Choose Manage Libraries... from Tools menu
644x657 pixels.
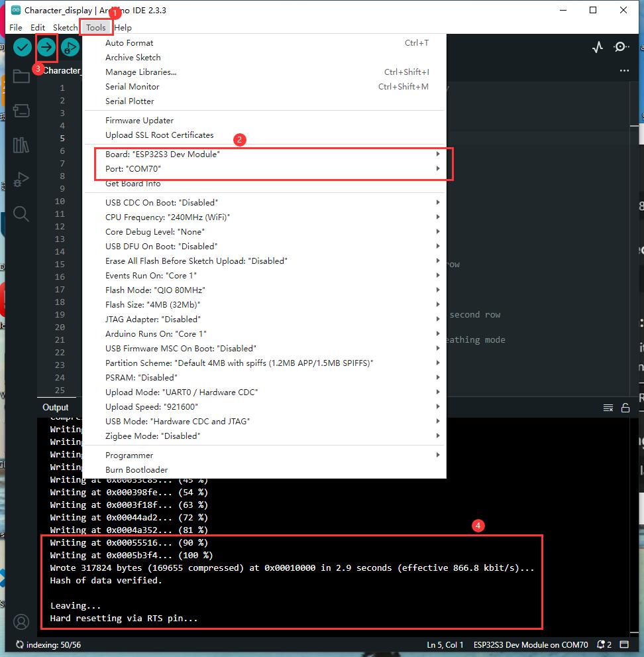264,72
